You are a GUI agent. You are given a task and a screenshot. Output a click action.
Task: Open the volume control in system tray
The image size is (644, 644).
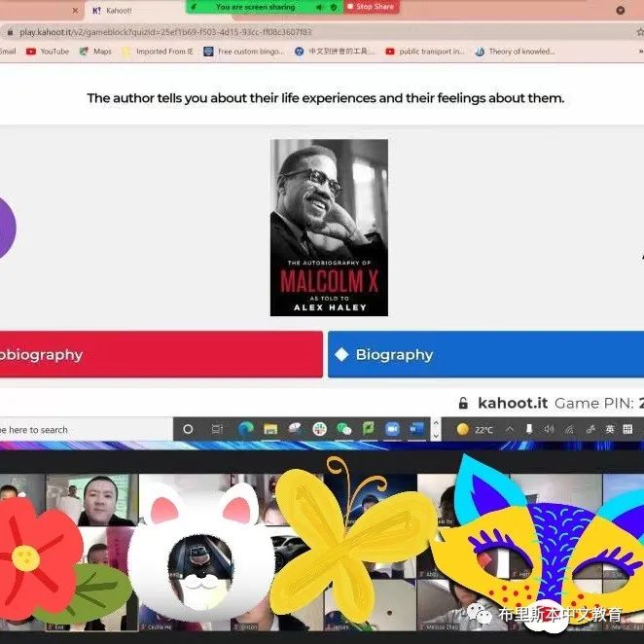click(x=549, y=430)
